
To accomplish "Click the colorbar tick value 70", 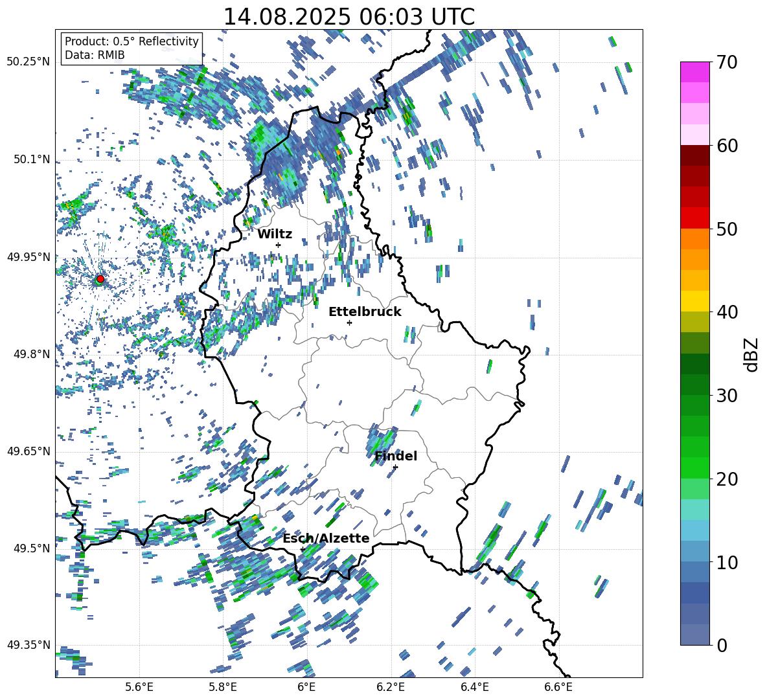I will click(x=727, y=62).
